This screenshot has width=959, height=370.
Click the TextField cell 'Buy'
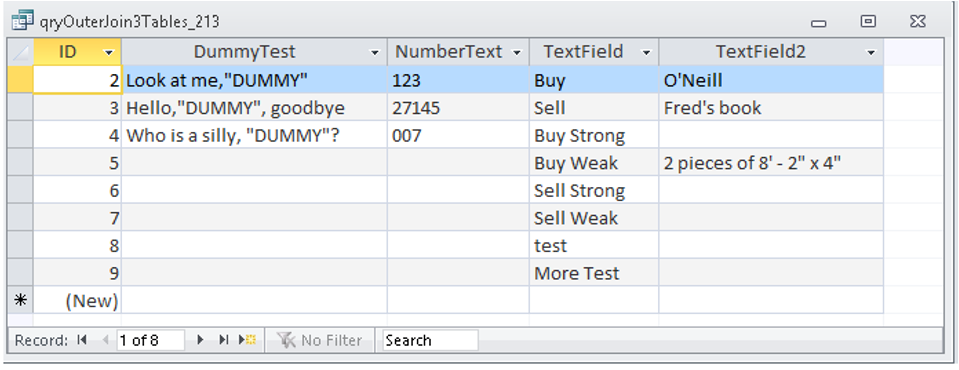click(594, 80)
